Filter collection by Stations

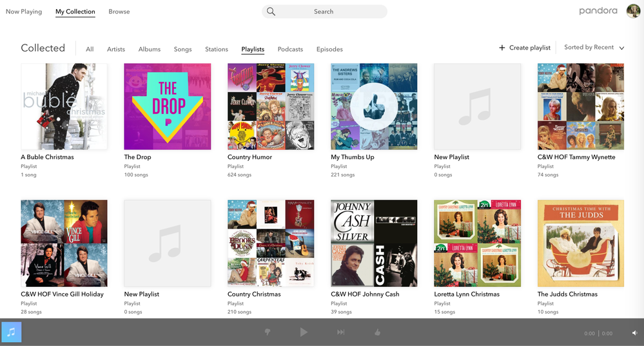click(217, 49)
